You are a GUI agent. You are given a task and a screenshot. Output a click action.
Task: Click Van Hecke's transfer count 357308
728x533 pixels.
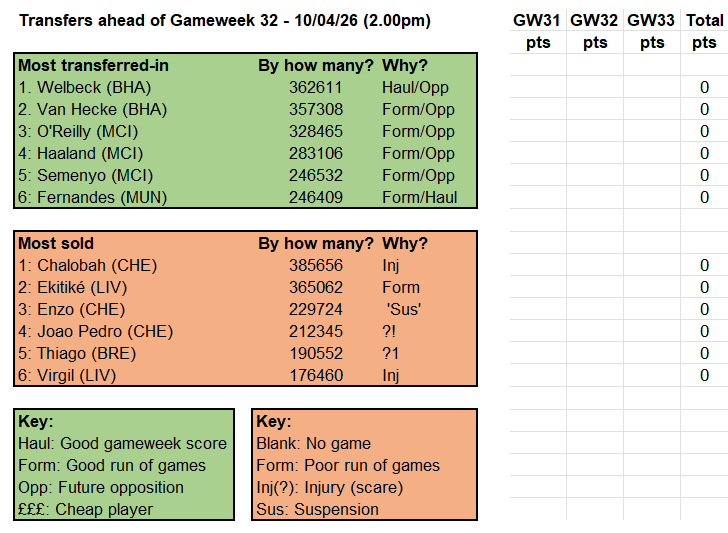click(316, 109)
